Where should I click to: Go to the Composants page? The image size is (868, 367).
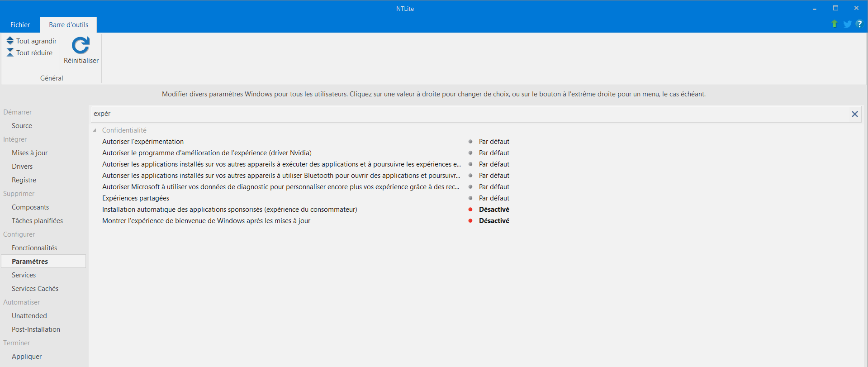pyautogui.click(x=30, y=207)
